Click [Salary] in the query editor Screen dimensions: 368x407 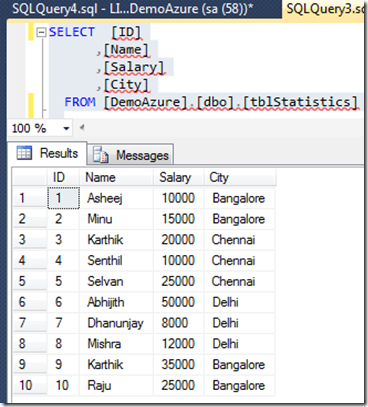pos(134,67)
